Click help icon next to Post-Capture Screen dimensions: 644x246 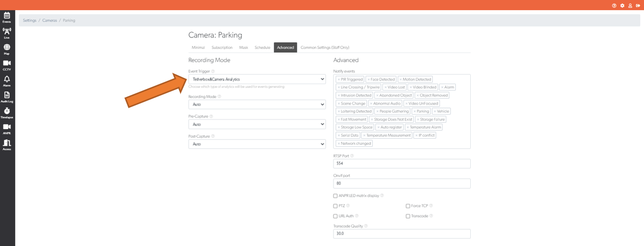click(x=213, y=136)
